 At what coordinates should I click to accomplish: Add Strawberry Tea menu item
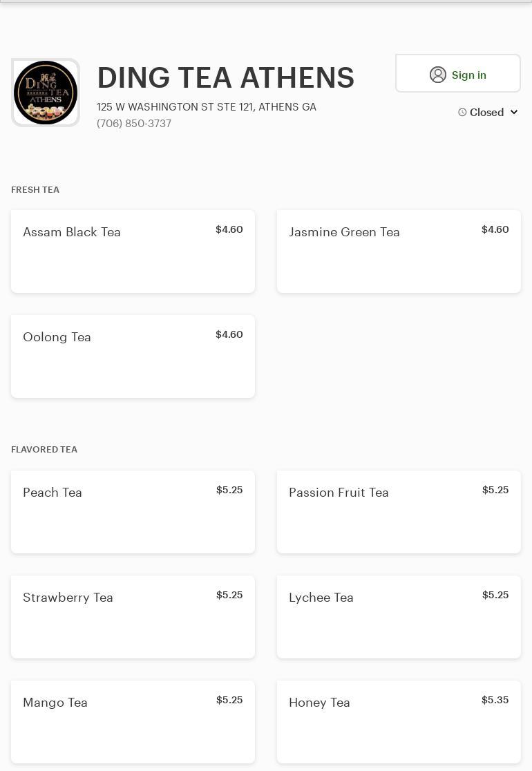133,617
